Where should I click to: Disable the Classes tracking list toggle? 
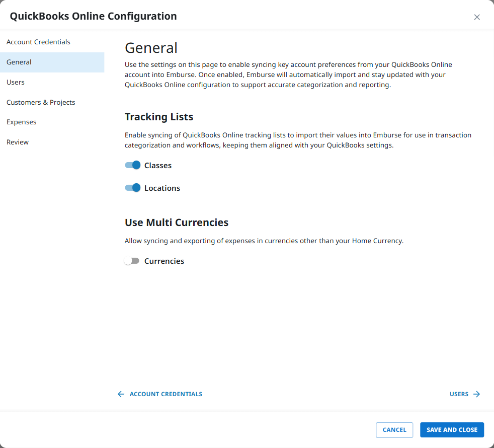pyautogui.click(x=133, y=165)
